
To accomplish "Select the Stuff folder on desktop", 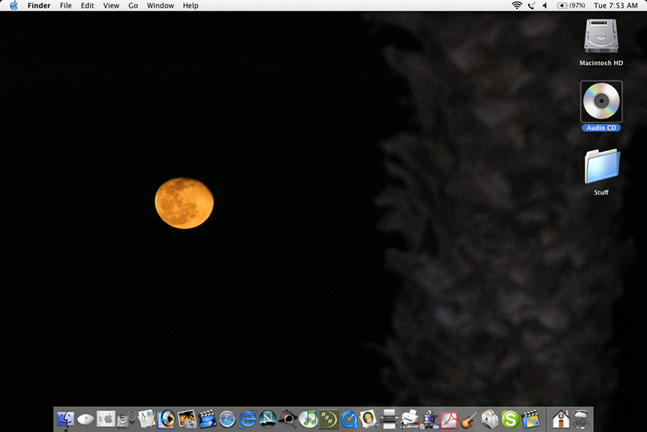I will (x=601, y=167).
